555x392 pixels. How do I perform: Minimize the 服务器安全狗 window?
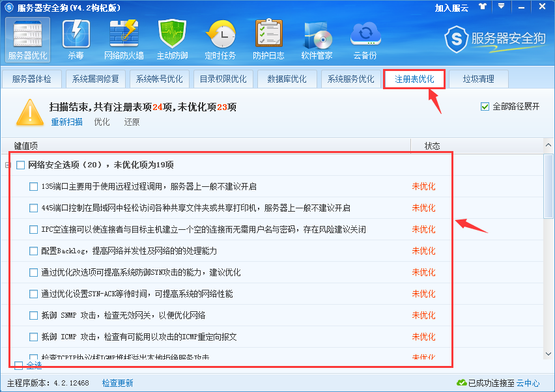(x=521, y=7)
